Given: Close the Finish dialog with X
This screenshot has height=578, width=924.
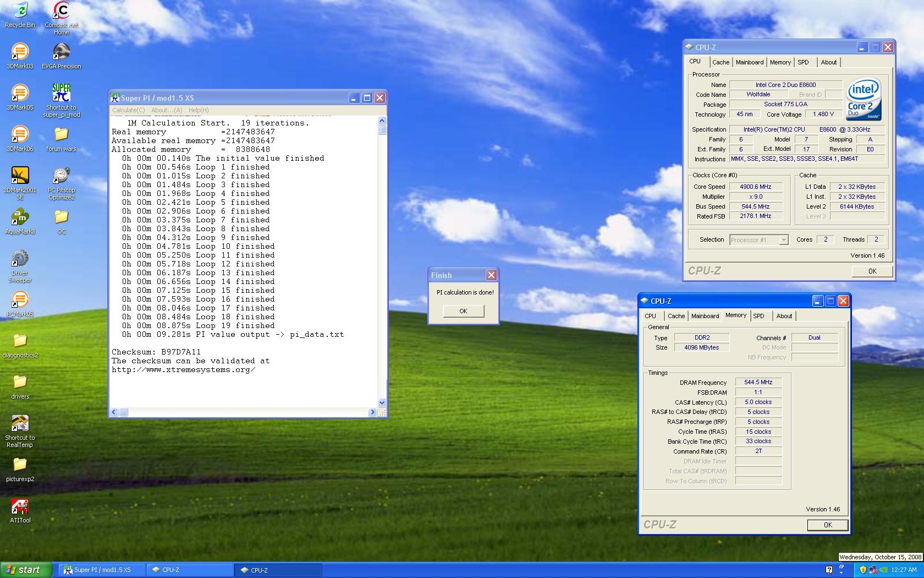Looking at the screenshot, I should point(491,275).
